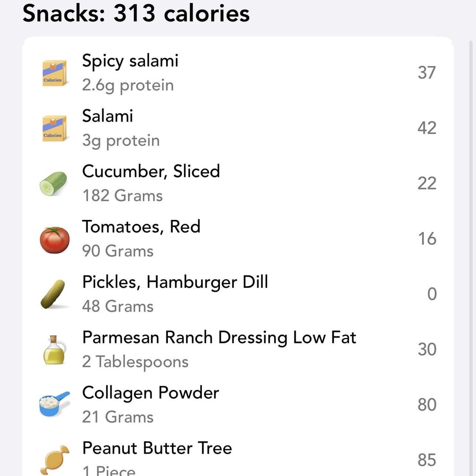Click the 80 calorie value for Collagen Powder
The image size is (476, 476).
point(426,404)
